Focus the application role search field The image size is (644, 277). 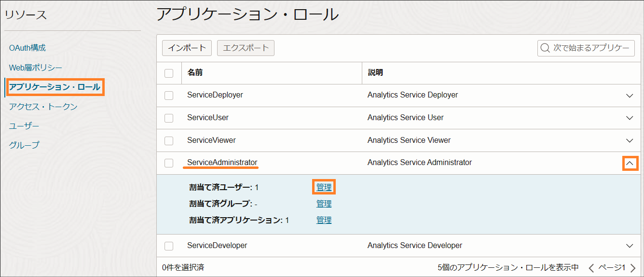[586, 48]
